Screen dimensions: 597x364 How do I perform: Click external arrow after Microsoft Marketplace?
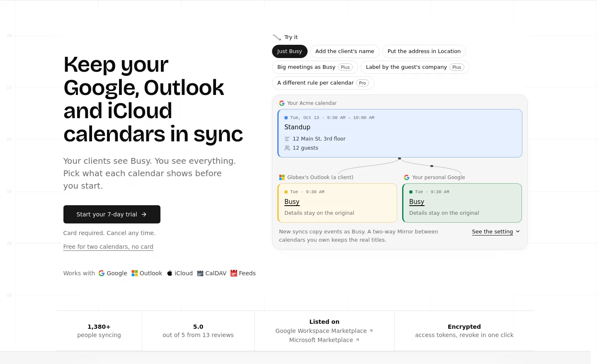click(357, 340)
